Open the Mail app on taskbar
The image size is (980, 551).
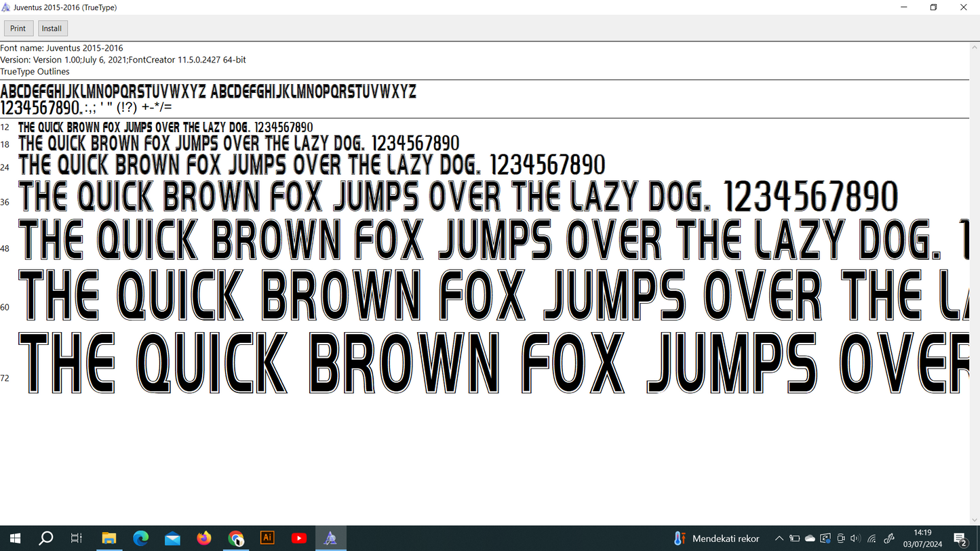pyautogui.click(x=172, y=538)
